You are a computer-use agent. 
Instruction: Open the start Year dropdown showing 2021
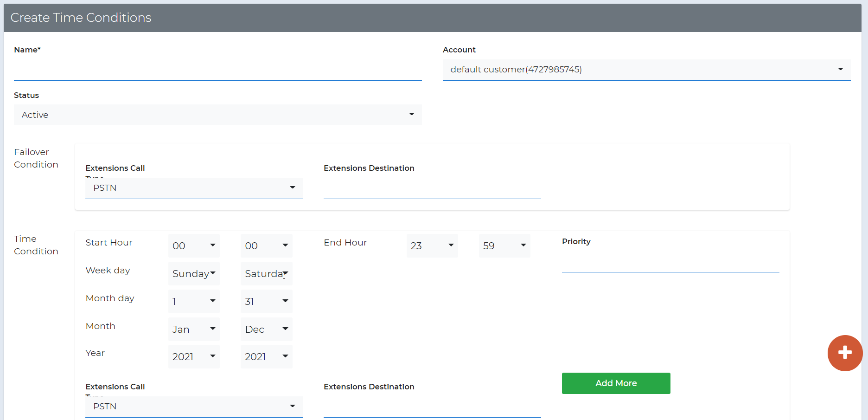coord(194,356)
